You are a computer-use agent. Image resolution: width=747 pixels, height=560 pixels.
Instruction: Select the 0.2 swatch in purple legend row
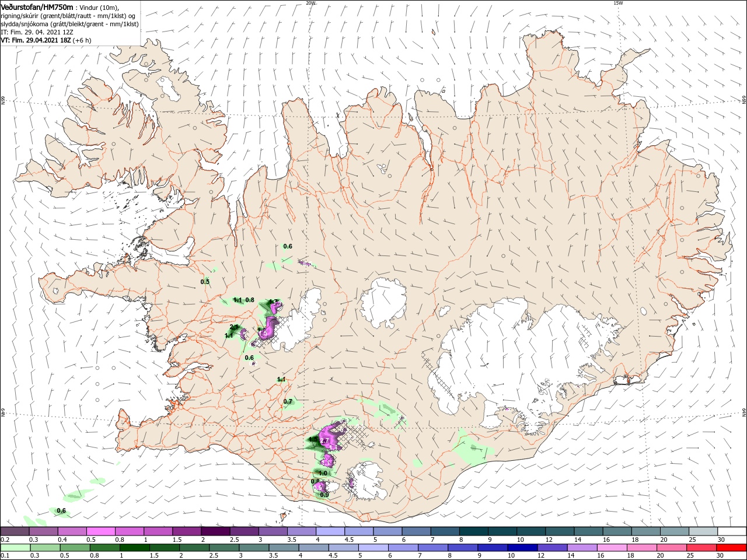[15, 531]
